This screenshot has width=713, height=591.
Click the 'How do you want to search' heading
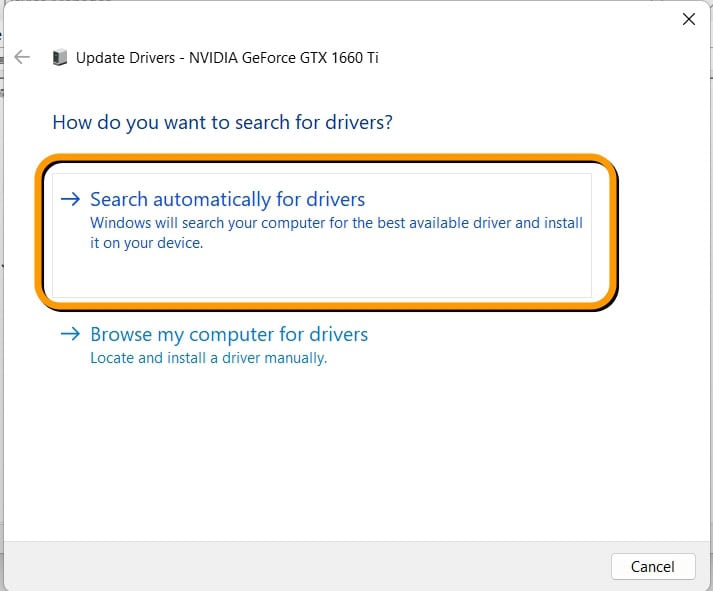tap(222, 123)
